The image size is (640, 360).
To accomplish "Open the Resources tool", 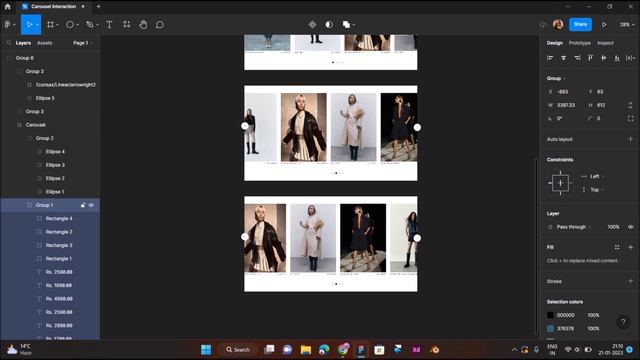I will (x=127, y=24).
